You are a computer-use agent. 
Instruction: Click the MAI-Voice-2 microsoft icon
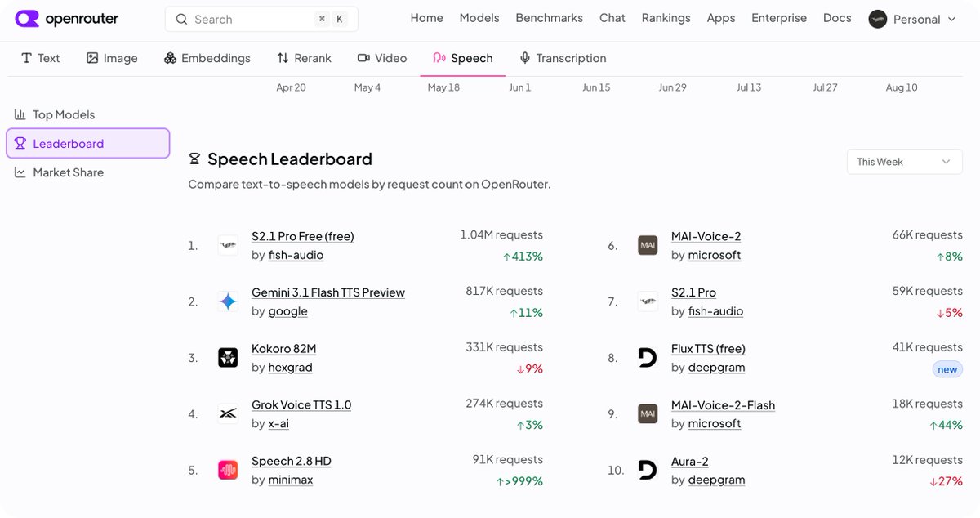click(648, 245)
